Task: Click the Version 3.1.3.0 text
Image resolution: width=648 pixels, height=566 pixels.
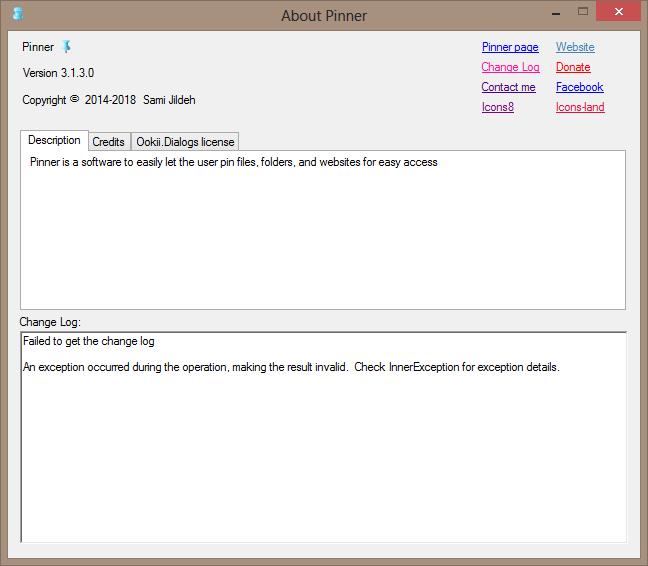Action: pos(58,73)
